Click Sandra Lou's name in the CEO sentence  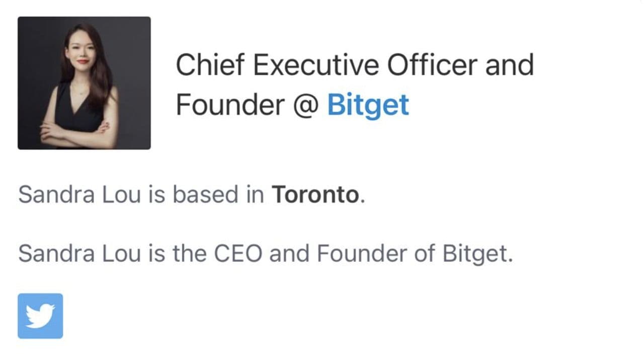tap(79, 254)
